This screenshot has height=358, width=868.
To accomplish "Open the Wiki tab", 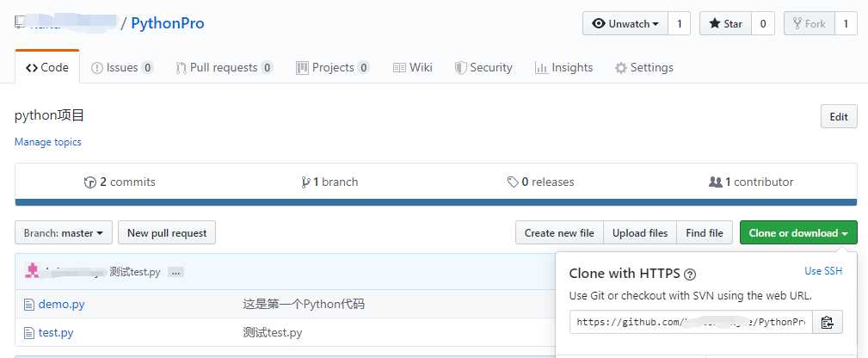I will pos(412,68).
